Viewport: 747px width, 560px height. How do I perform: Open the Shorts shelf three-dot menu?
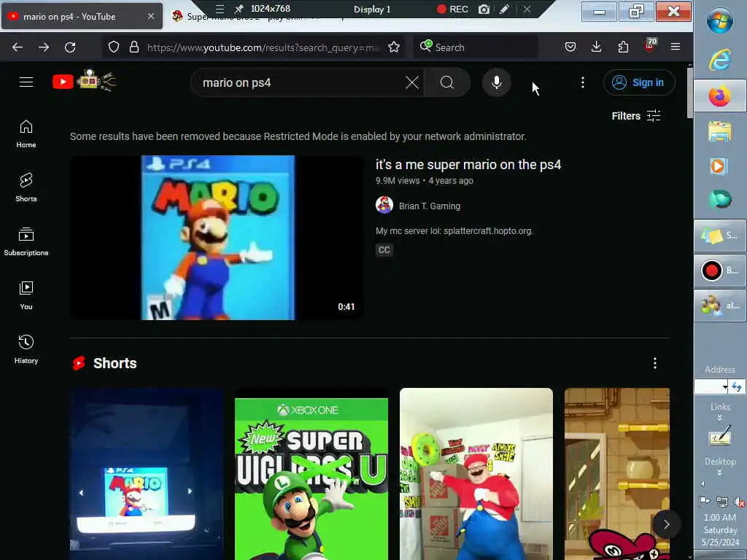pos(655,363)
